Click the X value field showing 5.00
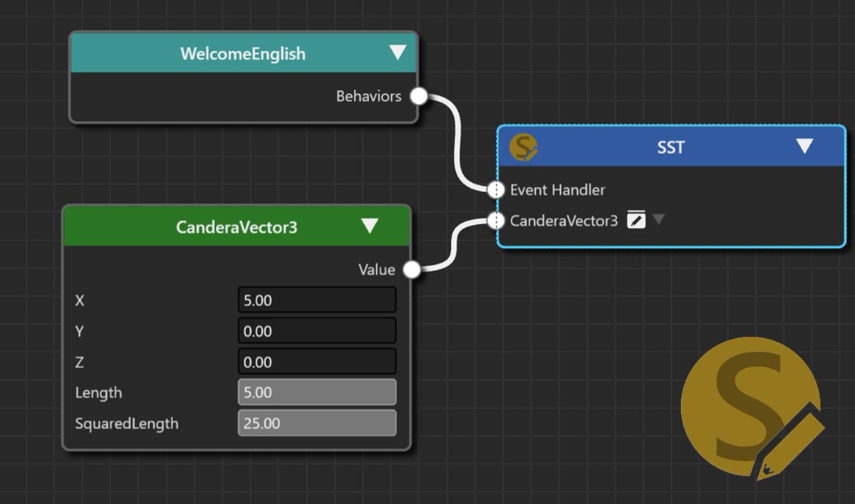Image resolution: width=855 pixels, height=504 pixels. click(316, 300)
